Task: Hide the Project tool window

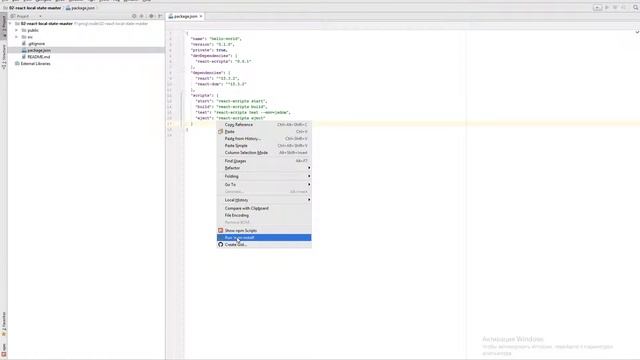Action: click(x=160, y=16)
